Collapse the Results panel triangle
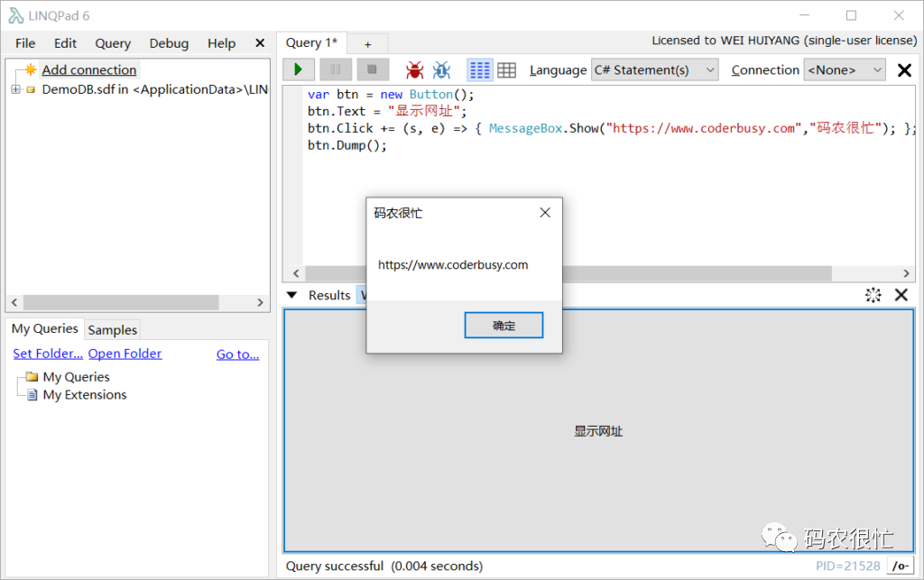924x580 pixels. click(291, 295)
